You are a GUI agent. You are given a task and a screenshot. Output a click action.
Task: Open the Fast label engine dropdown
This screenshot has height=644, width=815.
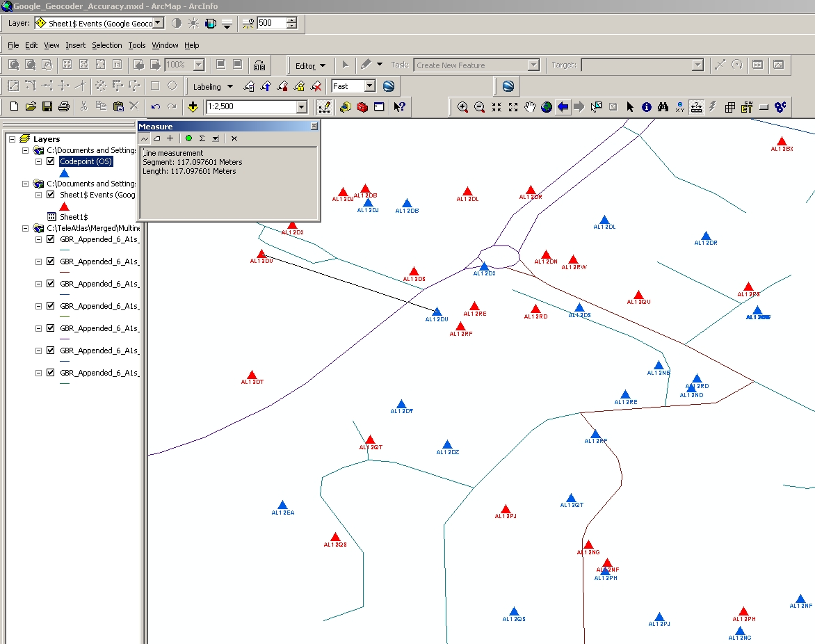pyautogui.click(x=369, y=86)
